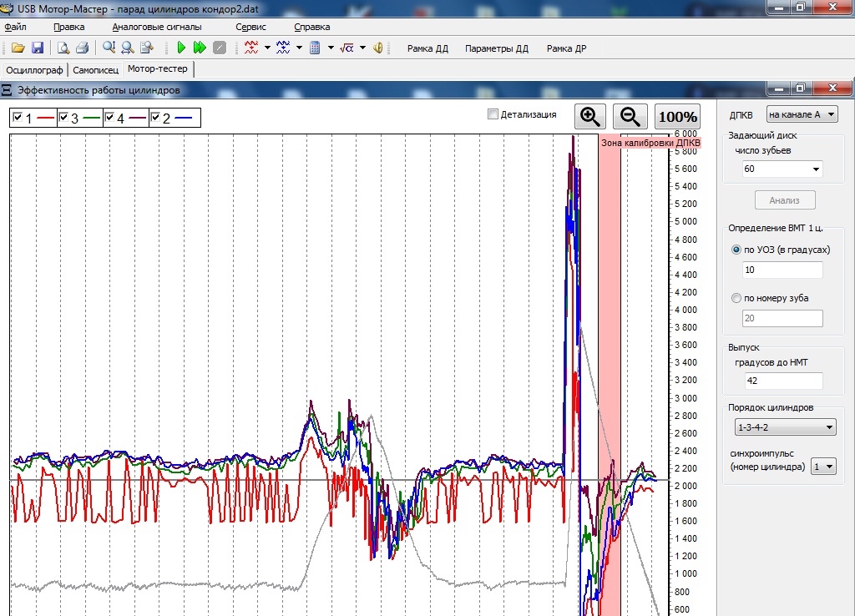855x616 pixels.
Task: Click the Рамка ДР toolbar button
Action: [x=567, y=48]
